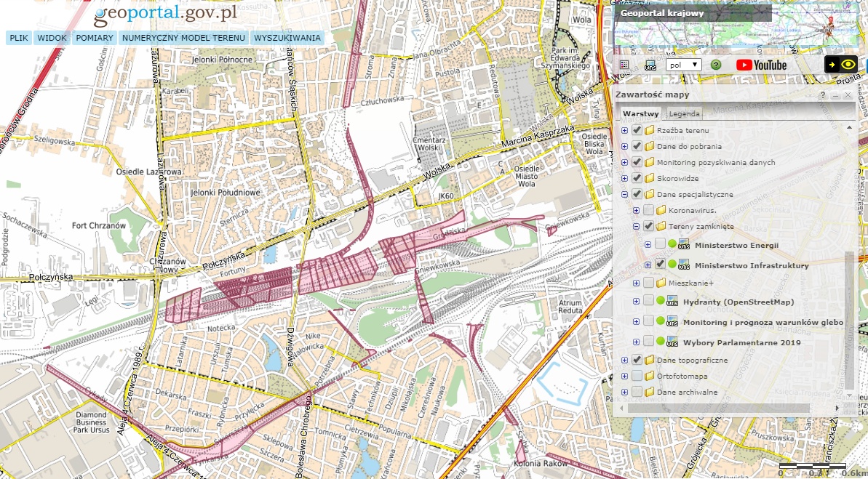Screen dimensions: 868x479
Task: Click green status dot for Wybory Parlamentarne 2019
Action: coord(661,342)
